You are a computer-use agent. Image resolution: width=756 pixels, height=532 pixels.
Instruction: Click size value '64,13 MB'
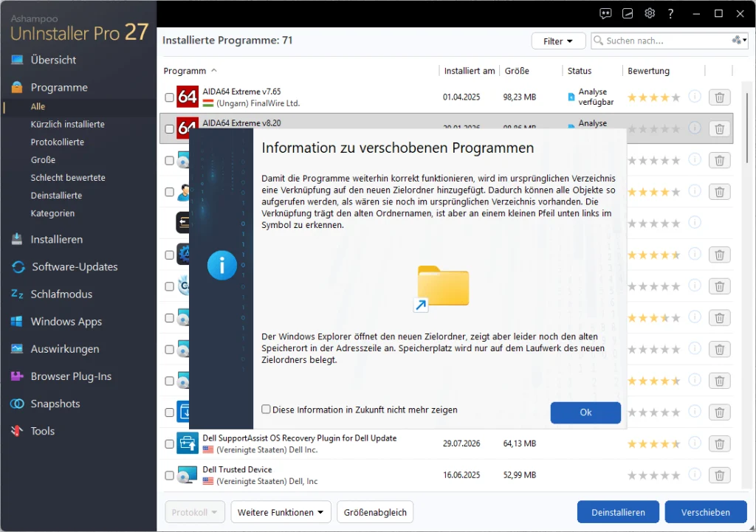(x=519, y=443)
